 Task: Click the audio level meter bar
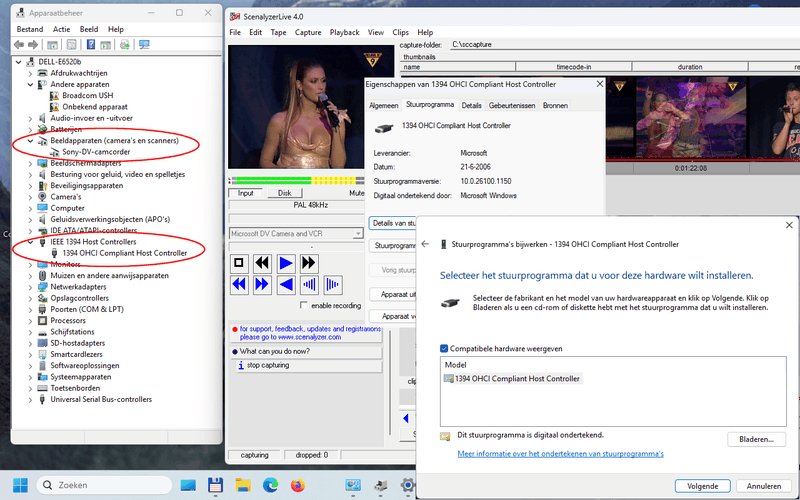coord(296,181)
